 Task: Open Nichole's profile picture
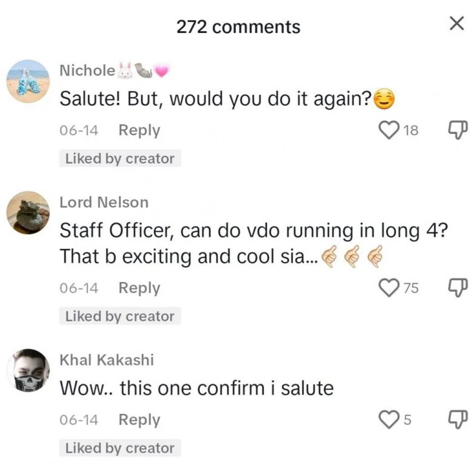[28, 81]
